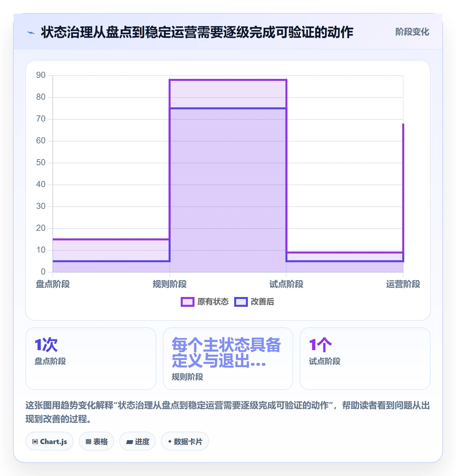Toggle the 原有状态 legend item

point(205,302)
